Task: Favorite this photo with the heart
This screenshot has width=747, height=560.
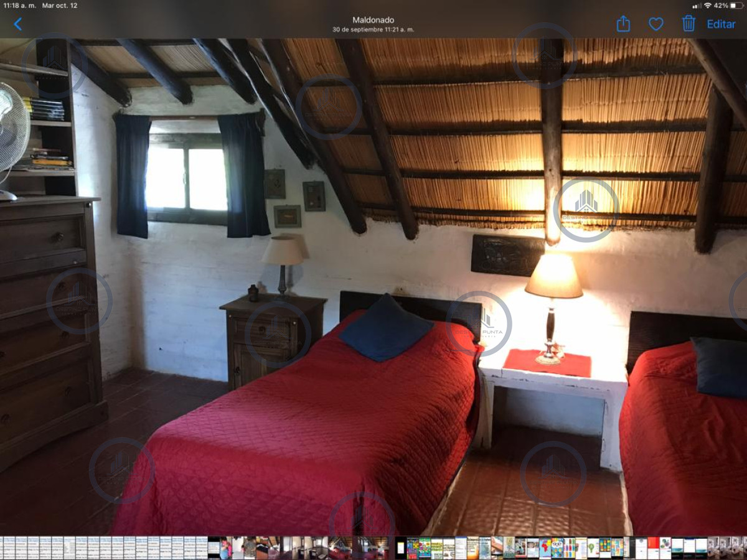Action: pos(656,24)
